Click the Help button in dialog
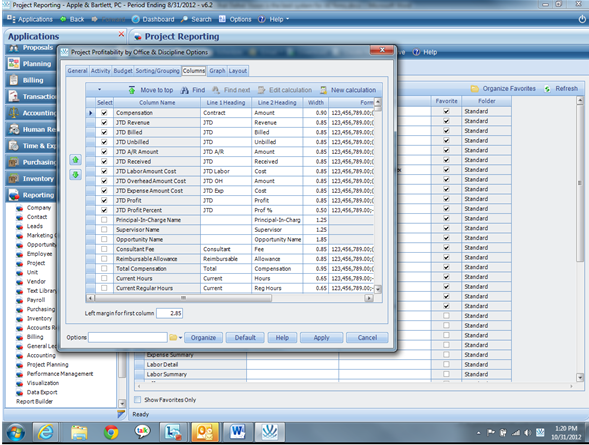The height and width of the screenshot is (445, 589). pyautogui.click(x=282, y=338)
